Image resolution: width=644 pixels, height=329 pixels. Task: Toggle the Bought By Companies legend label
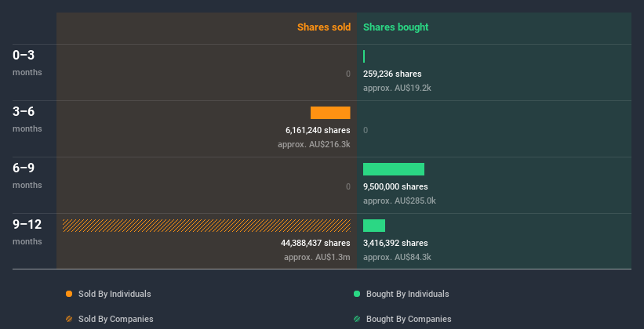(x=409, y=319)
